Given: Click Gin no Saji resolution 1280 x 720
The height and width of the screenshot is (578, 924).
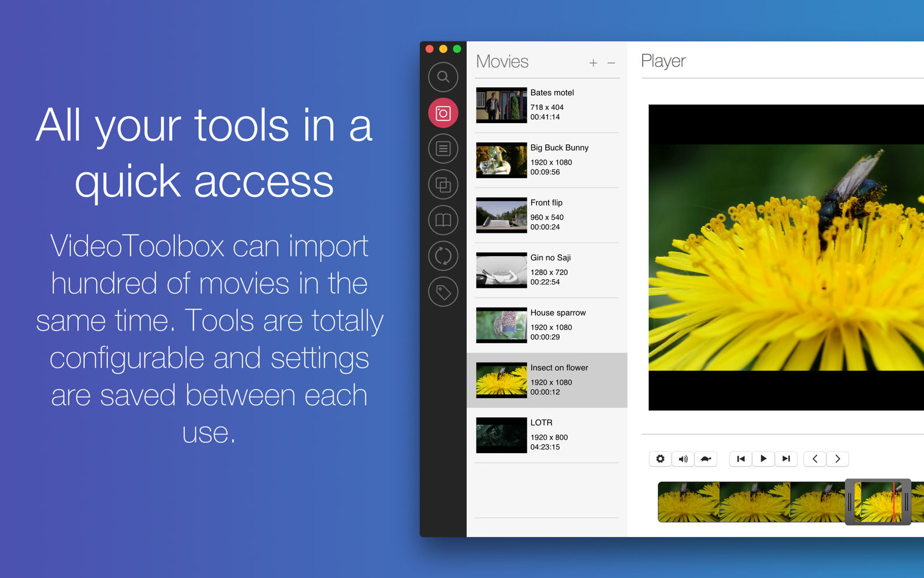Looking at the screenshot, I should [x=549, y=272].
